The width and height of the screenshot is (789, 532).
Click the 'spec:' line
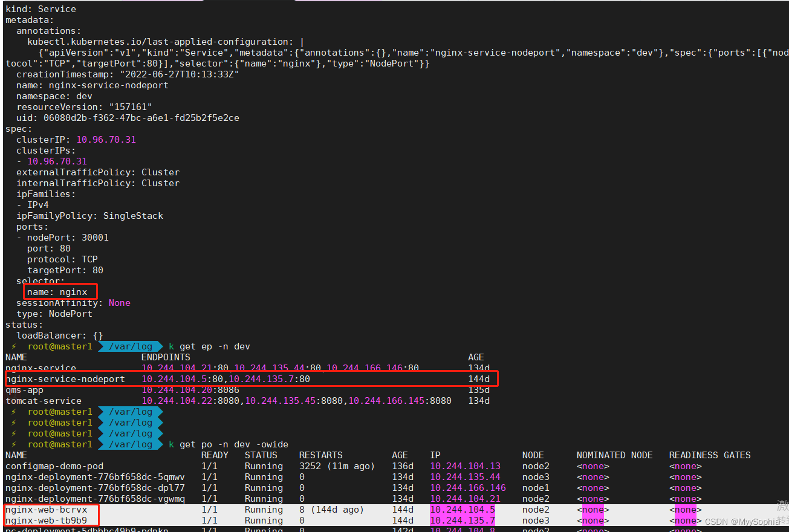pyautogui.click(x=19, y=129)
